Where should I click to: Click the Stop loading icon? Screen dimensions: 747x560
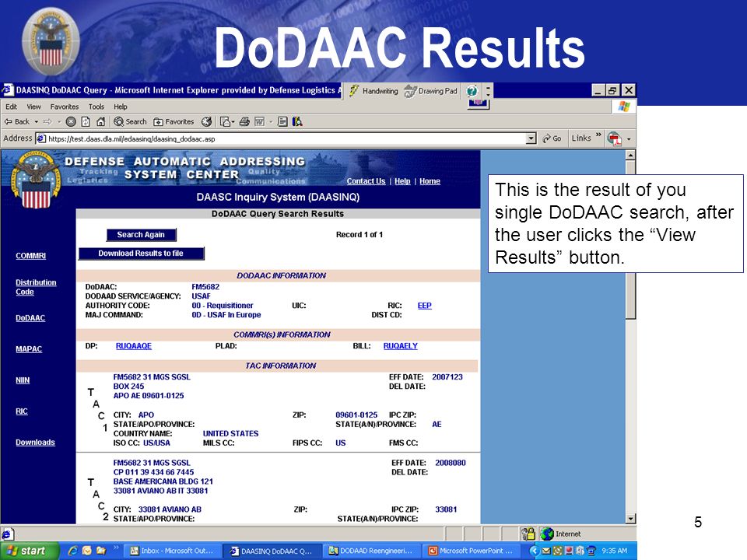pos(71,122)
